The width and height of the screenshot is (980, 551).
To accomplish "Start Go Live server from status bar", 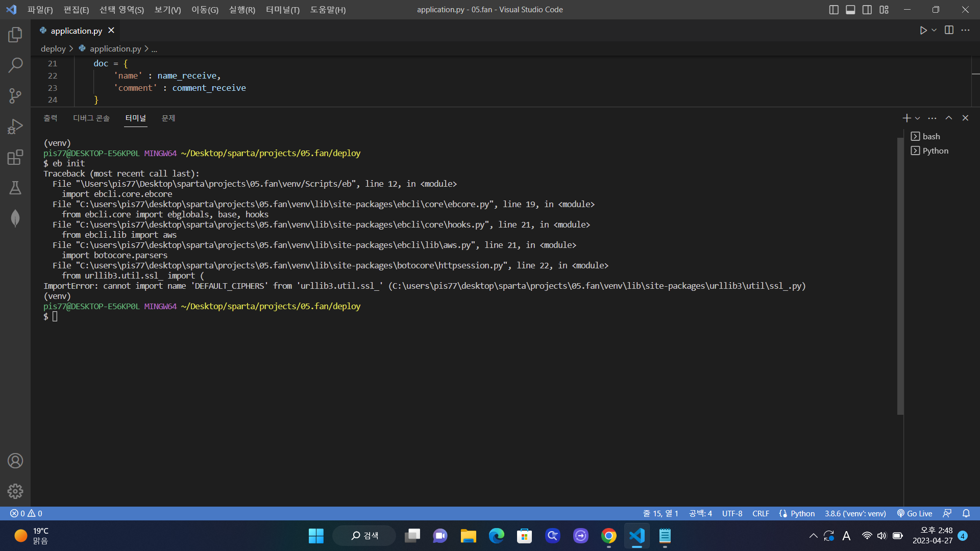I will 915,514.
